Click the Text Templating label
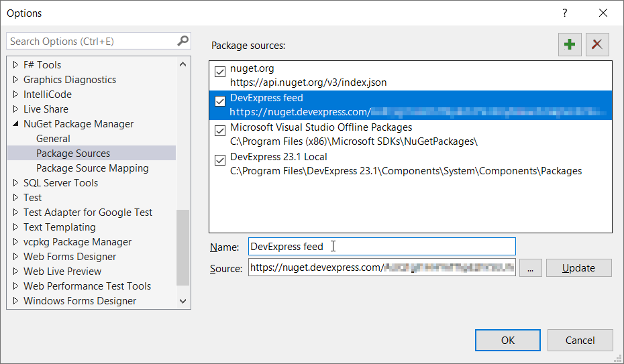This screenshot has height=364, width=624. [x=59, y=227]
